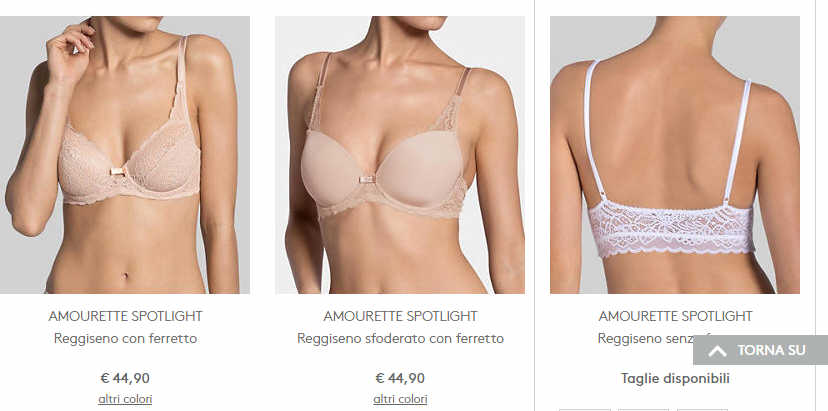Open the smooth beige padded bra photo
The image size is (828, 411).
tap(400, 155)
